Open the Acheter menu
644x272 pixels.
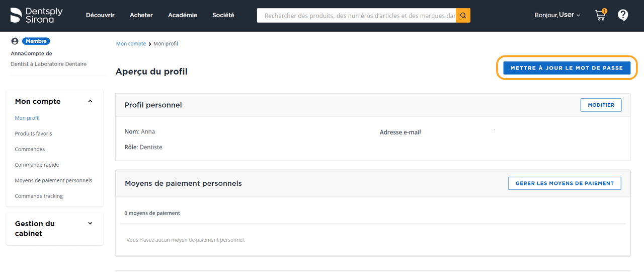click(141, 15)
